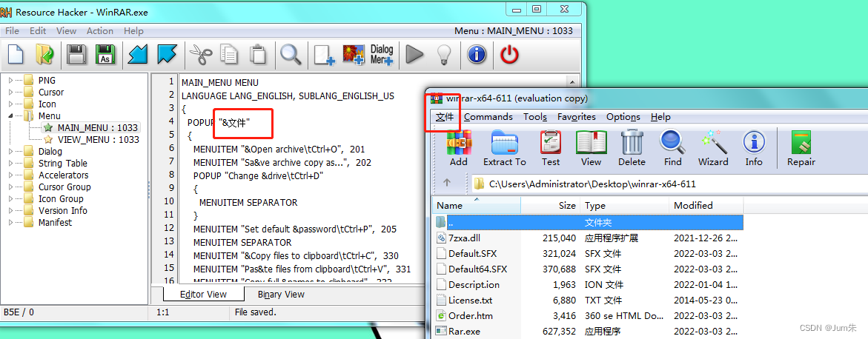This screenshot has width=868, height=339.
Task: Click the Dialog Menu editor icon
Action: click(382, 55)
